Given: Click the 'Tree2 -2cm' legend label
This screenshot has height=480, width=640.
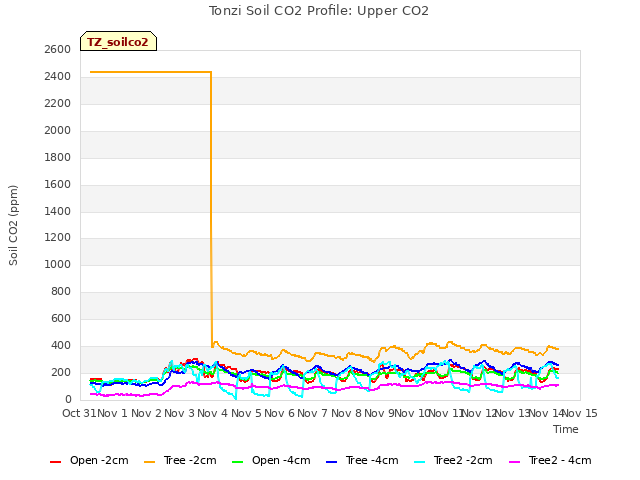Looking at the screenshot, I should click(x=463, y=460).
